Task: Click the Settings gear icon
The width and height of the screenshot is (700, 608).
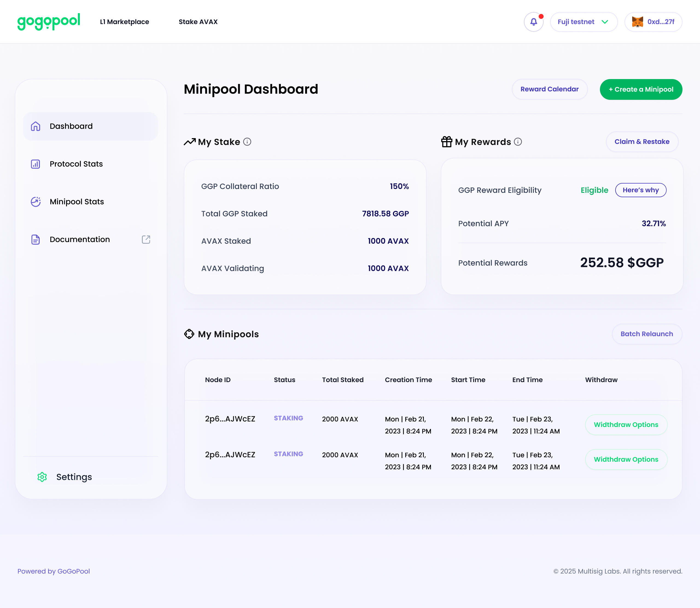Action: click(x=42, y=477)
